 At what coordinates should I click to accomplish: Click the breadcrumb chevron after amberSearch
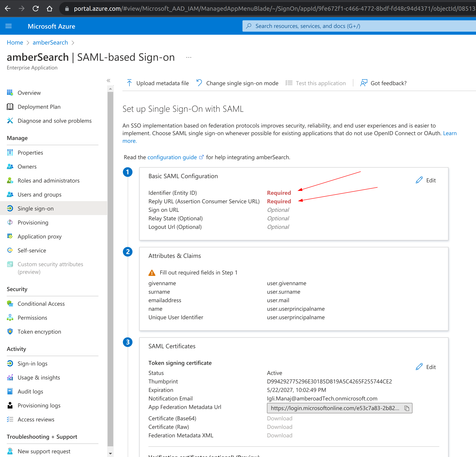pyautogui.click(x=73, y=43)
